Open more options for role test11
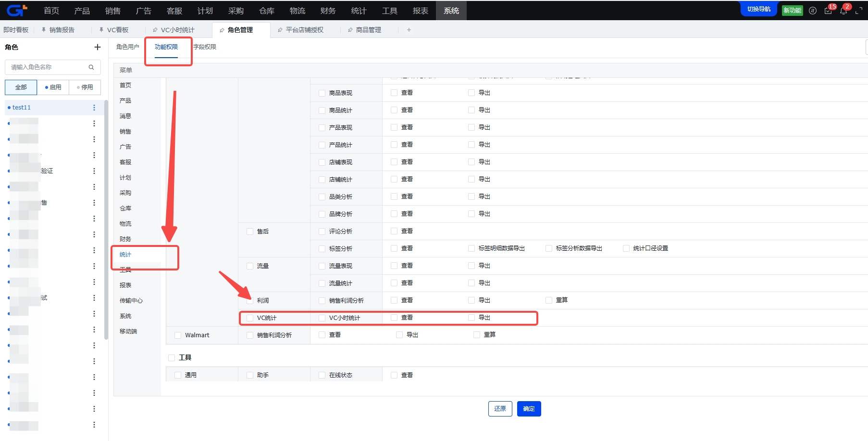The image size is (868, 441). (94, 108)
